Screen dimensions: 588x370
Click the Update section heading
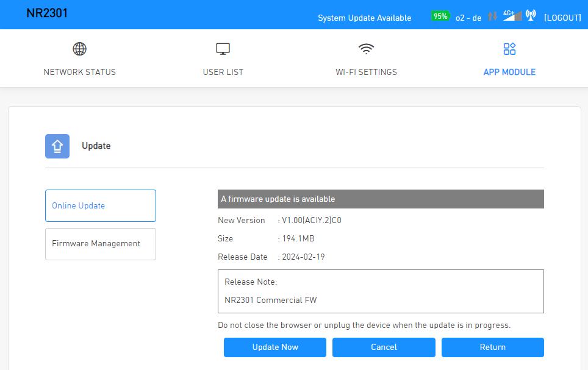(96, 146)
